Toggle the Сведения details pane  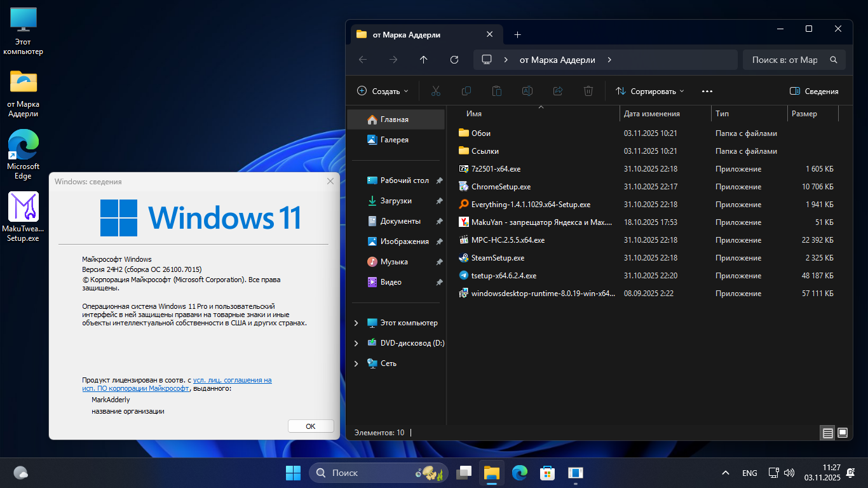click(814, 91)
